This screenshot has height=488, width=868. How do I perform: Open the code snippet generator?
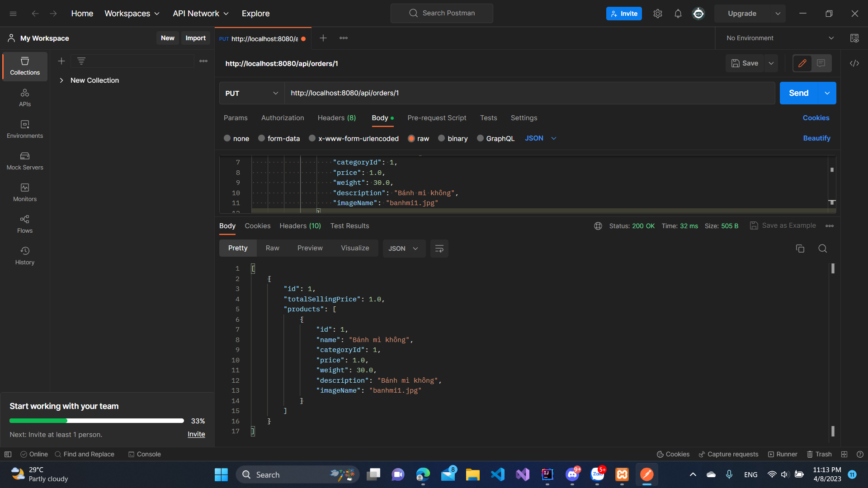854,63
